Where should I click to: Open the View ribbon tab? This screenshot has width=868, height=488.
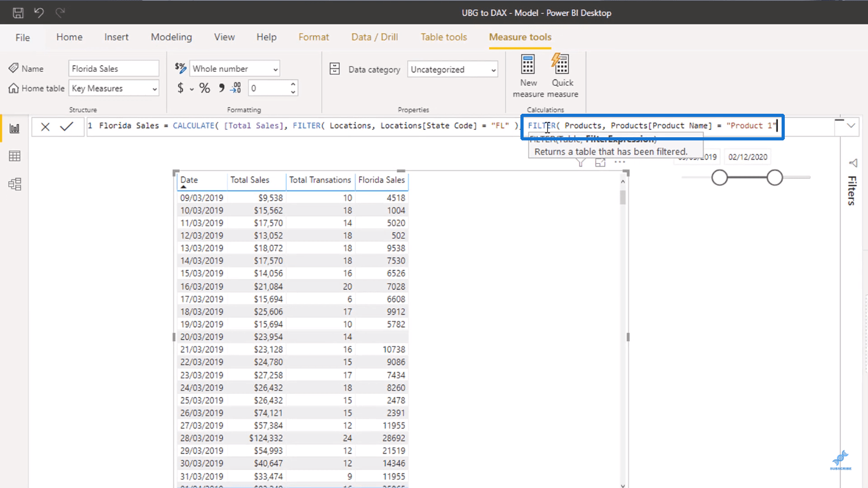[x=224, y=37]
